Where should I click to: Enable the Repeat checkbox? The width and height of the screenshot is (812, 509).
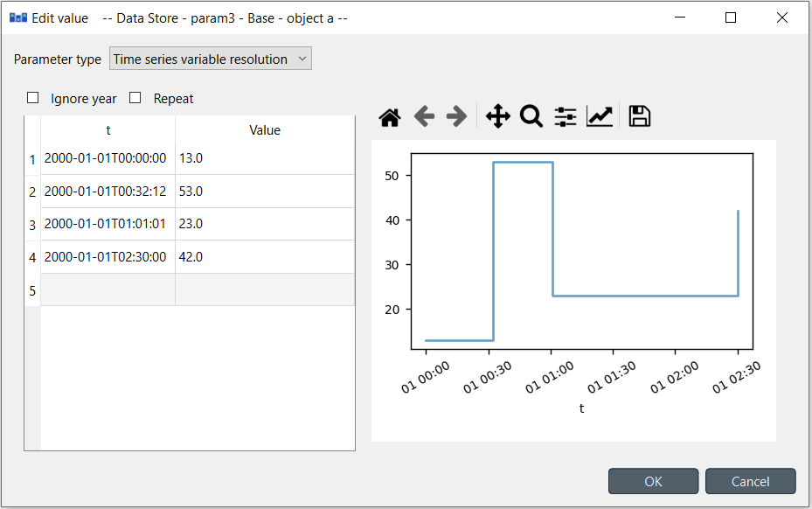click(135, 97)
